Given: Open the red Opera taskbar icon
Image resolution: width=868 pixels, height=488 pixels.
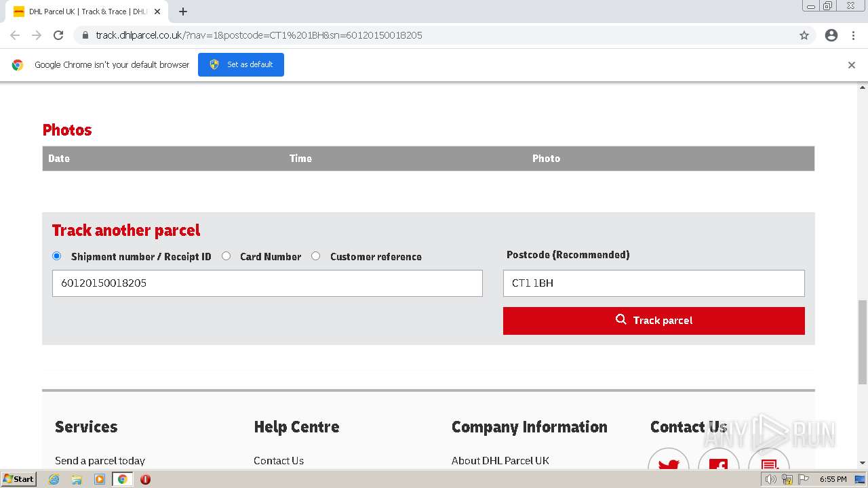Looking at the screenshot, I should (145, 479).
